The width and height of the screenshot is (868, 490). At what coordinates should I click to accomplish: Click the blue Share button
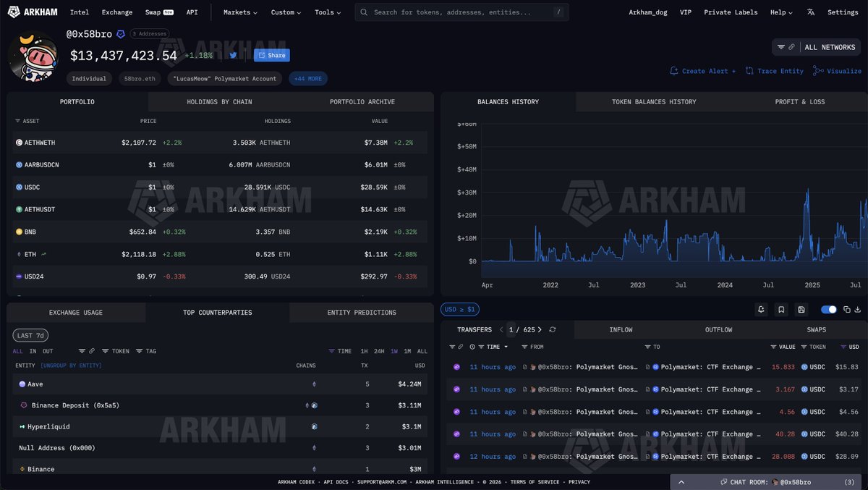point(271,55)
